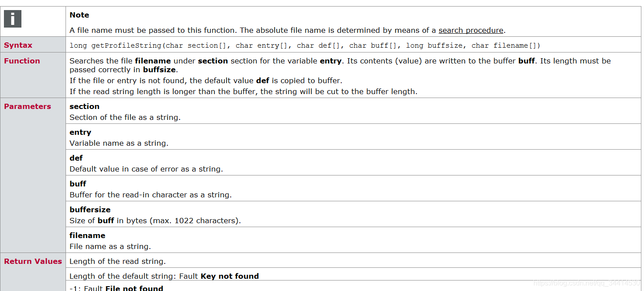Click the 'Length of the read string' text
The width and height of the screenshot is (644, 291).
[118, 261]
